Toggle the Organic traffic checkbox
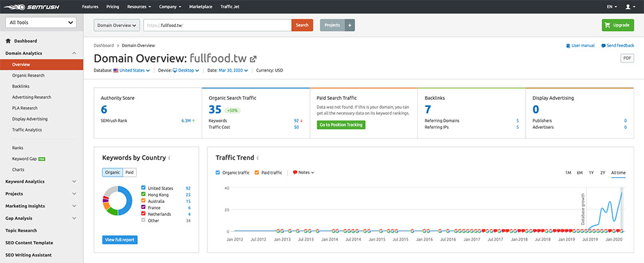This screenshot has height=263, width=644. (218, 173)
